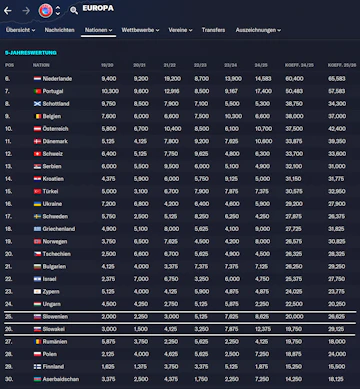The height and width of the screenshot is (389, 360).
Task: Click the Serbien flag icon
Action: tap(37, 166)
